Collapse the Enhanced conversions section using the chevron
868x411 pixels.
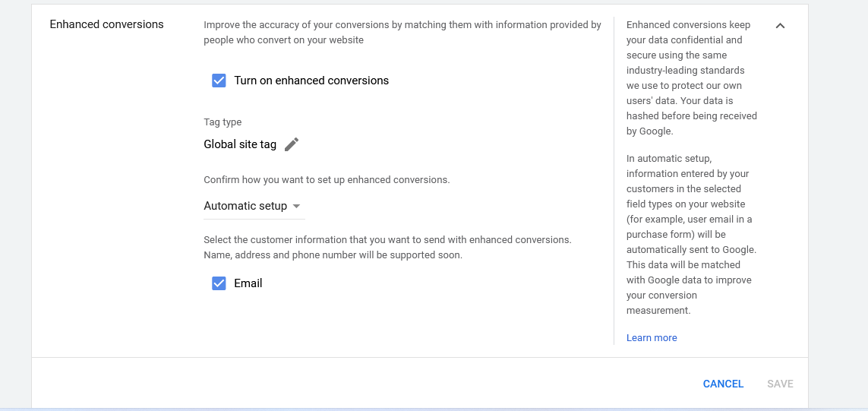[780, 26]
